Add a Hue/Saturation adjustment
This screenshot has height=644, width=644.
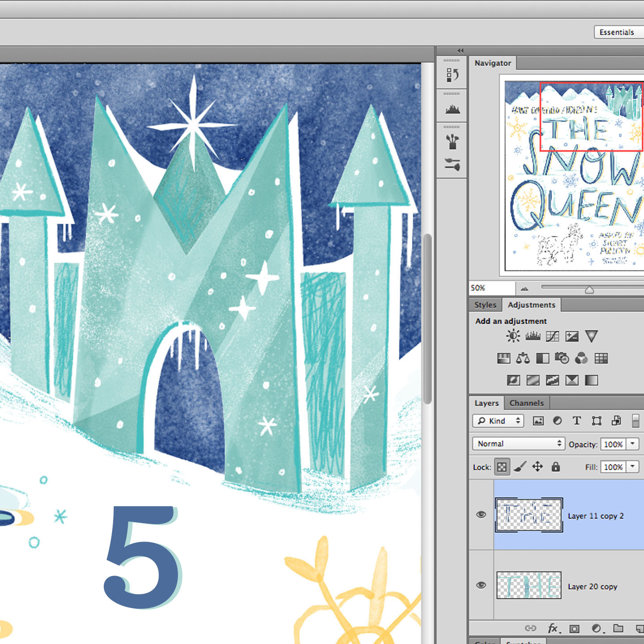point(504,358)
